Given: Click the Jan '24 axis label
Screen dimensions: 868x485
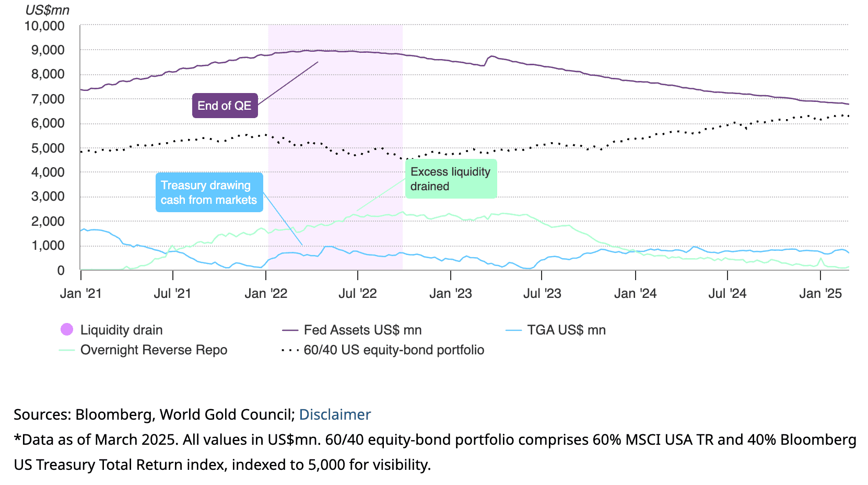Looking at the screenshot, I should [x=635, y=293].
